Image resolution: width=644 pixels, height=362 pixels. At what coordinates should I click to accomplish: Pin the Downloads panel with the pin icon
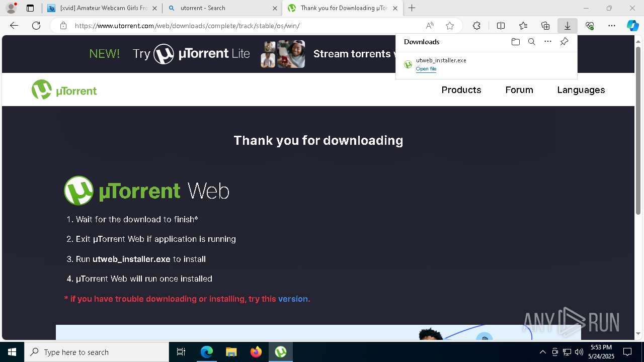(x=564, y=42)
